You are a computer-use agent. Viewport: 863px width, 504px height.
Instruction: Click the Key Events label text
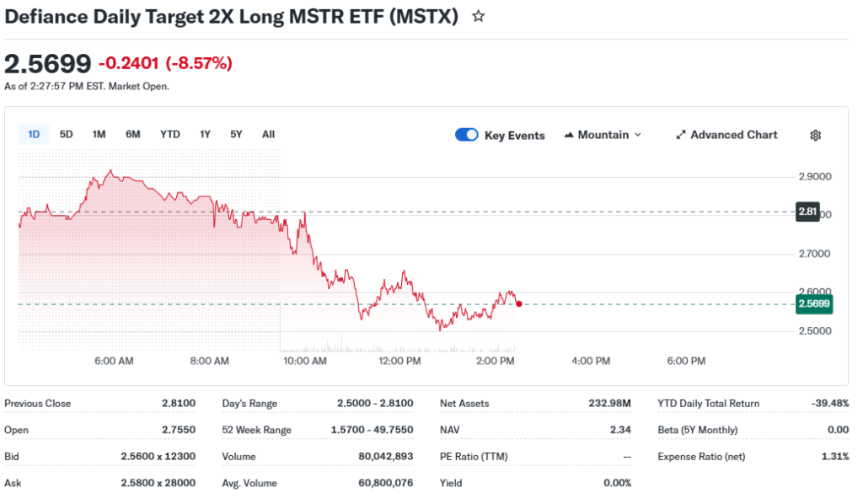514,135
